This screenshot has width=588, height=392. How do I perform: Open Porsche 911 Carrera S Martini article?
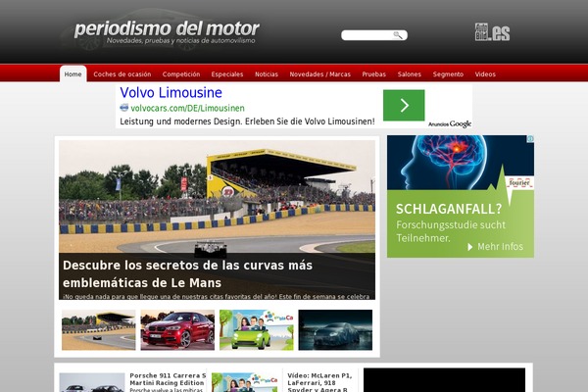click(168, 379)
